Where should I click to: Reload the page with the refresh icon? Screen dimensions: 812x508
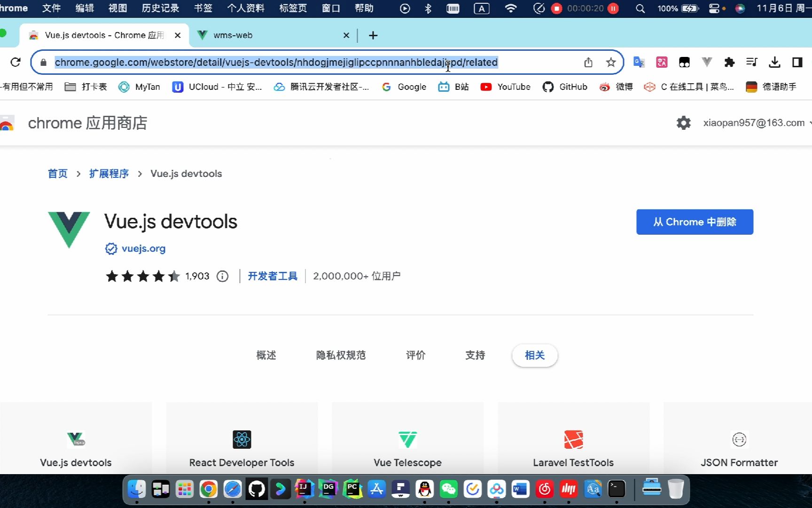(x=16, y=62)
